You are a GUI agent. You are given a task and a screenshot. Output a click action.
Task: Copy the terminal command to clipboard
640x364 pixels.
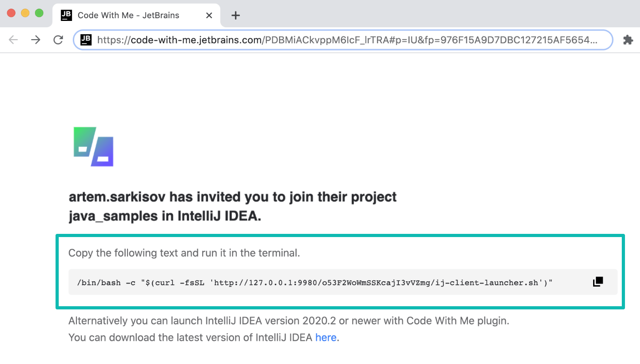point(597,281)
